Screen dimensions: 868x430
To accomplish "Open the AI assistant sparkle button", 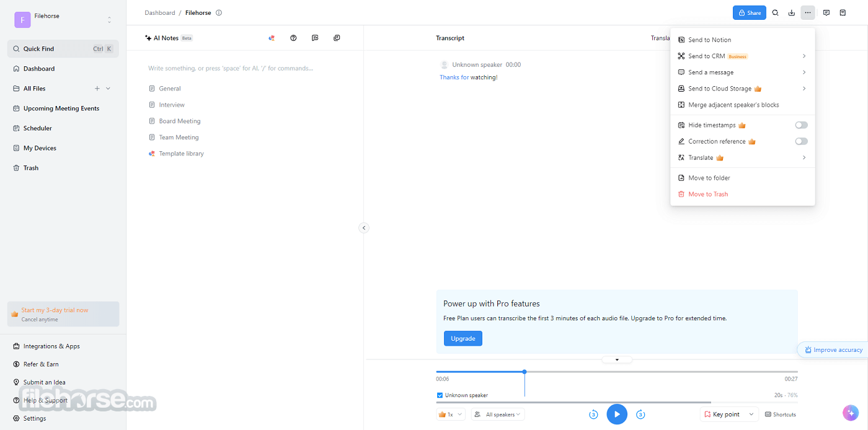I will [x=851, y=413].
